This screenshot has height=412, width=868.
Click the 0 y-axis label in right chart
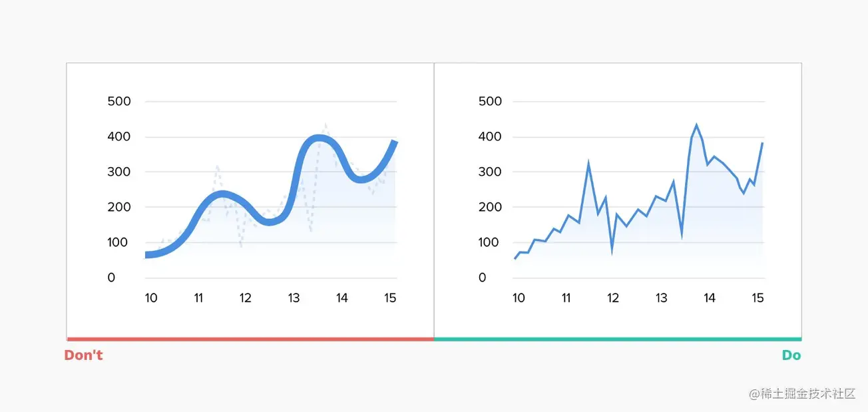tap(483, 278)
